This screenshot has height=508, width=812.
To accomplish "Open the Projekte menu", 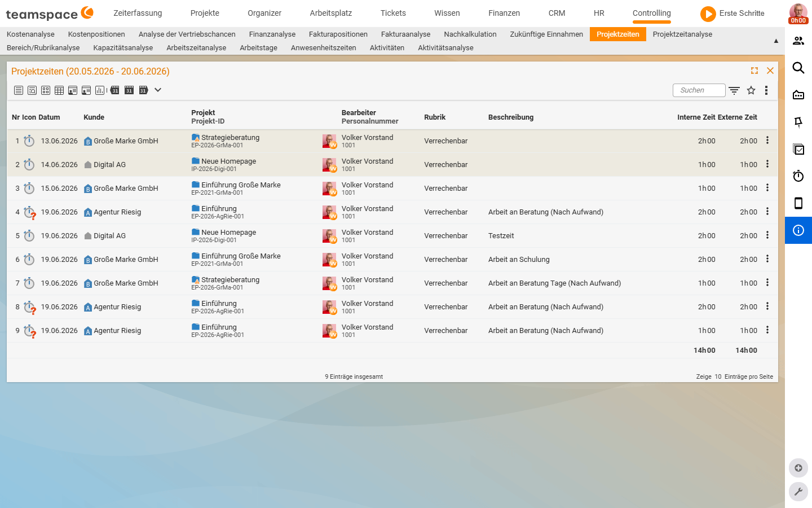I will click(x=205, y=13).
